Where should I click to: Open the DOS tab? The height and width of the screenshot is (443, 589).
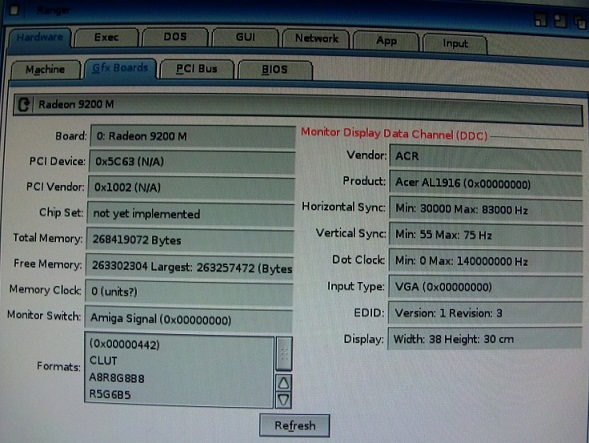click(175, 37)
